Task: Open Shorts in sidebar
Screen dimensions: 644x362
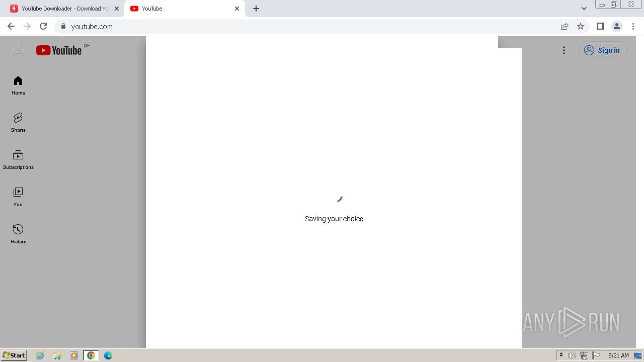Action: coord(18,123)
